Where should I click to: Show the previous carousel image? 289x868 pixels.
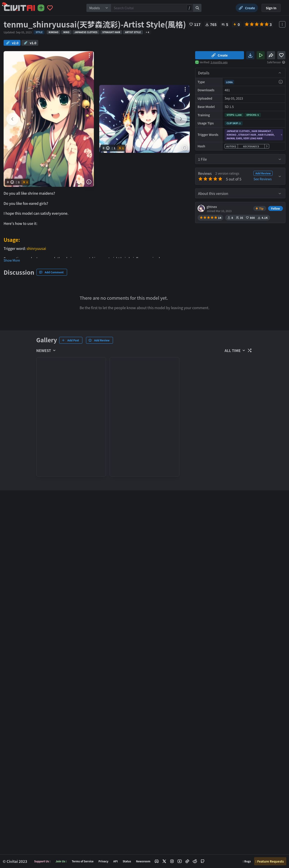coord(12,119)
